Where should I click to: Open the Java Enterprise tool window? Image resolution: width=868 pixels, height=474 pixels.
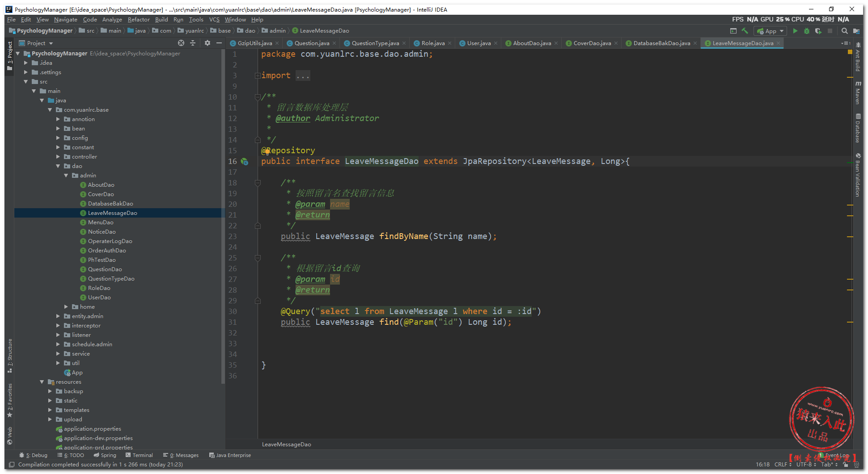pos(230,455)
